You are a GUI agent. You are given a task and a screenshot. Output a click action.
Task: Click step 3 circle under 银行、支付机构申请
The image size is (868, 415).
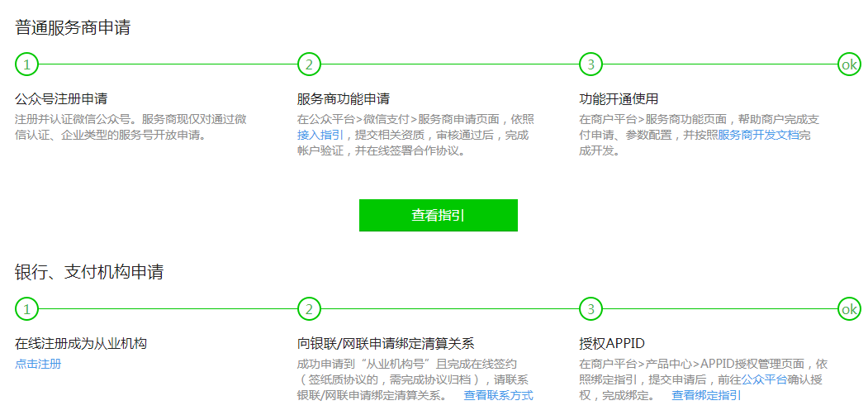(x=591, y=309)
